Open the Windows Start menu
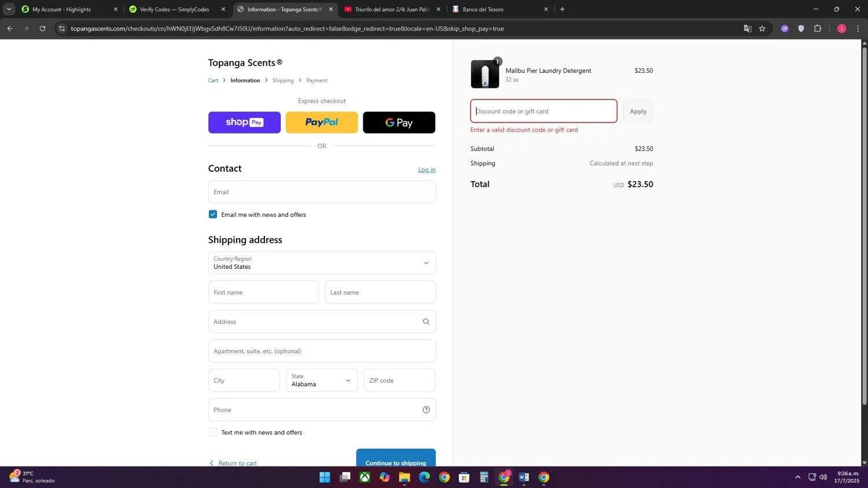The width and height of the screenshot is (868, 488). pos(325,477)
